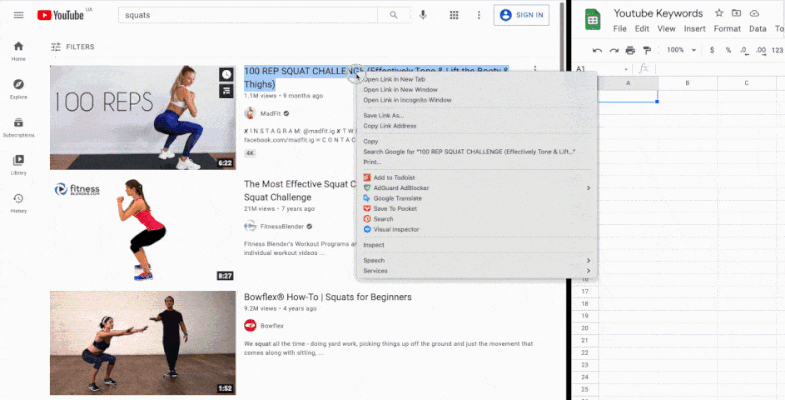785x400 pixels.
Task: Select Print in context menu
Action: point(372,162)
